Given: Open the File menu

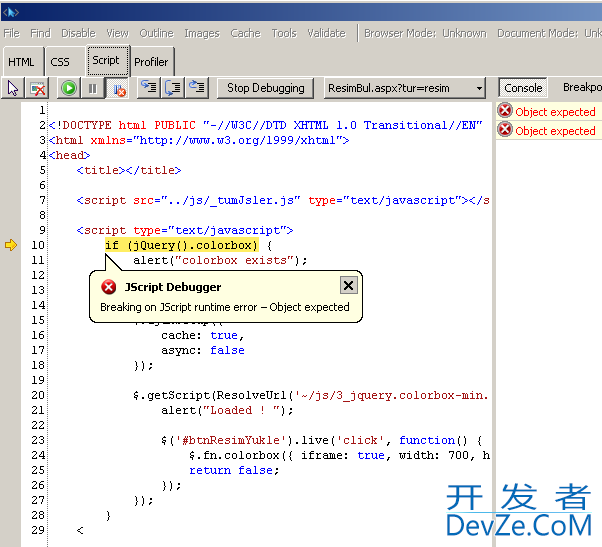Looking at the screenshot, I should (12, 33).
